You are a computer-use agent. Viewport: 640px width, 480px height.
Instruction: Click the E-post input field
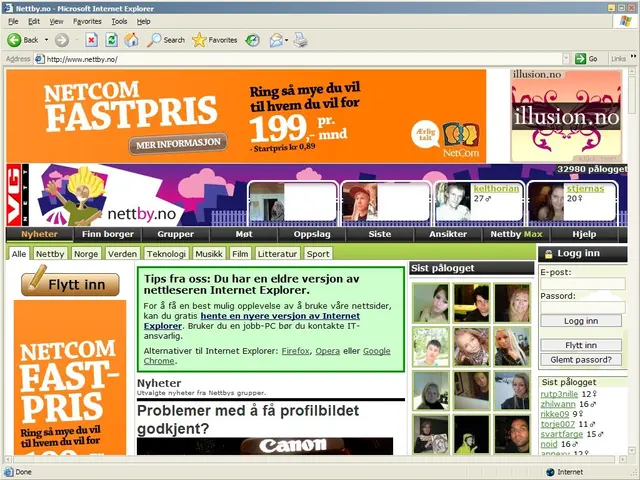click(x=581, y=283)
